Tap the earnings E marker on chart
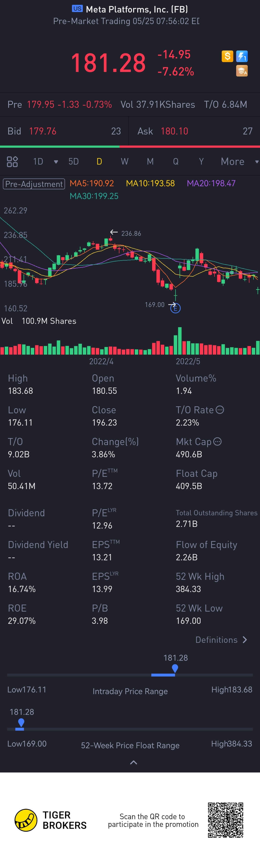The width and height of the screenshot is (260, 868). point(175,308)
